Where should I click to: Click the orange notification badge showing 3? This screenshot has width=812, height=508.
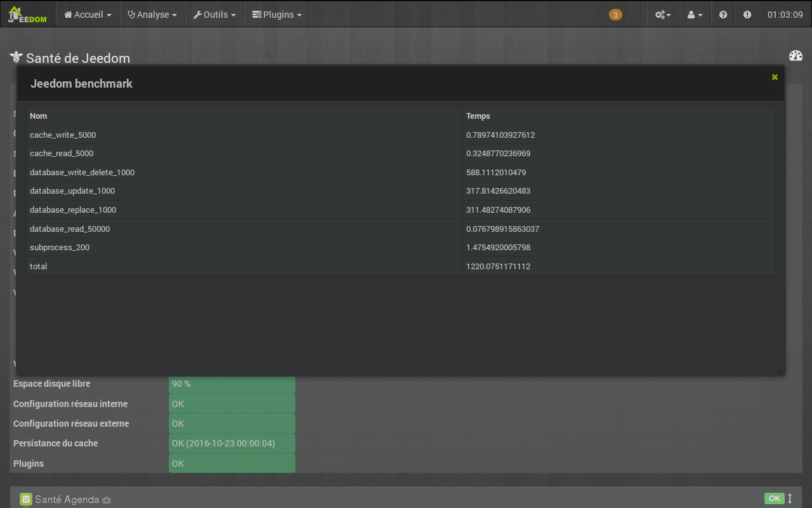click(x=615, y=15)
